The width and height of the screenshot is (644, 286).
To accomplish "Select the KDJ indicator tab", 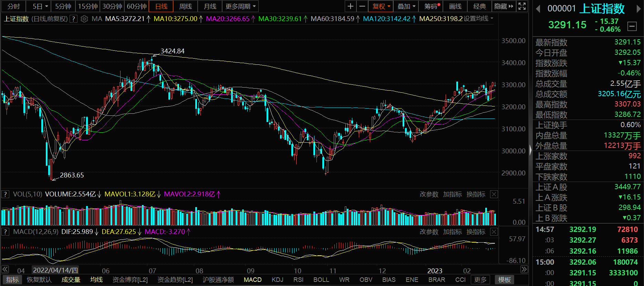I will coord(277,280).
